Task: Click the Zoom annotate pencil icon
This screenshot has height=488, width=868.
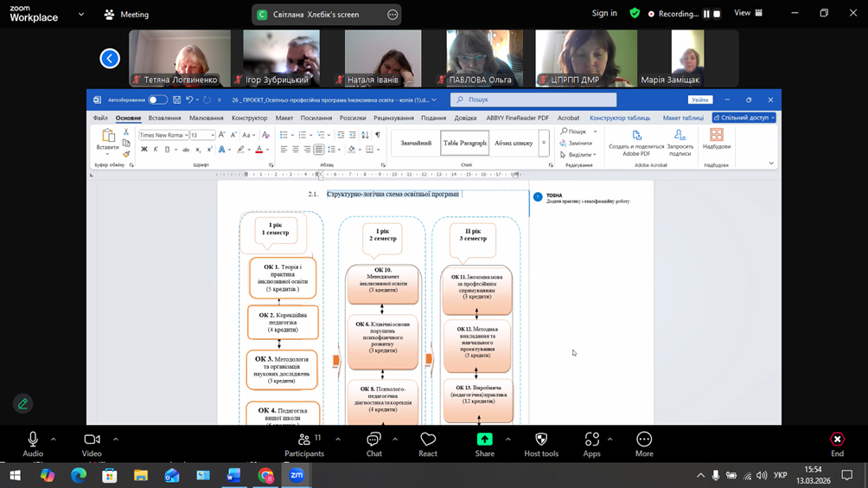Action: tap(23, 403)
